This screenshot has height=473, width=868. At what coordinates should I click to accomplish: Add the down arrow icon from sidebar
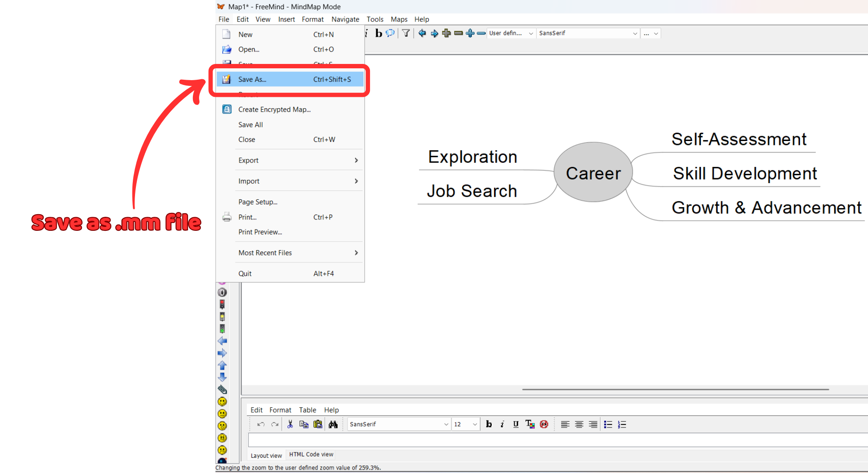coord(222,377)
